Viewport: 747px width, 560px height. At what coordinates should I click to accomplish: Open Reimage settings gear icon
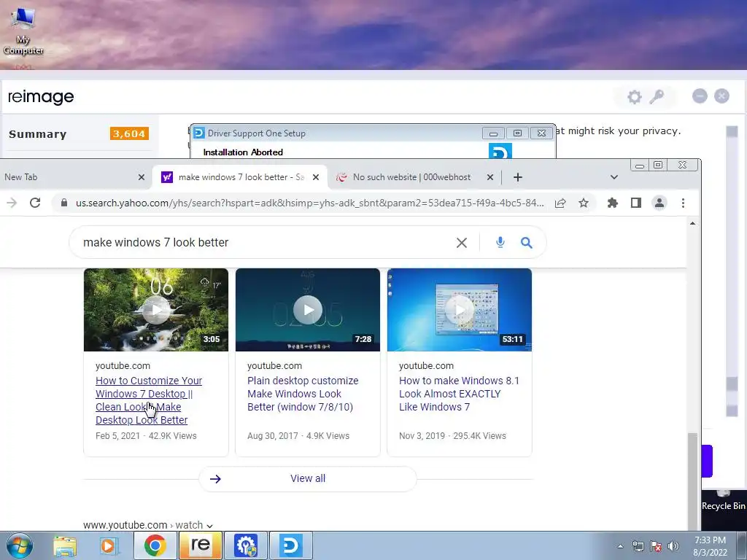634,97
